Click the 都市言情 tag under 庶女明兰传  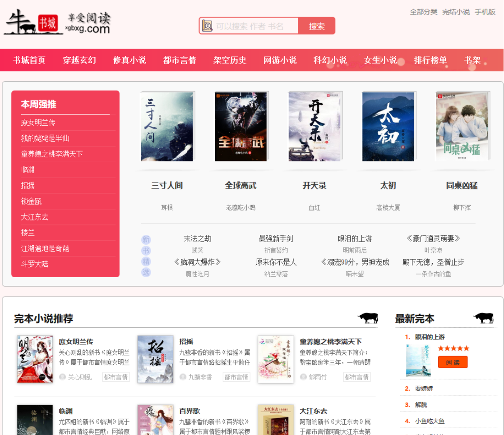116,377
